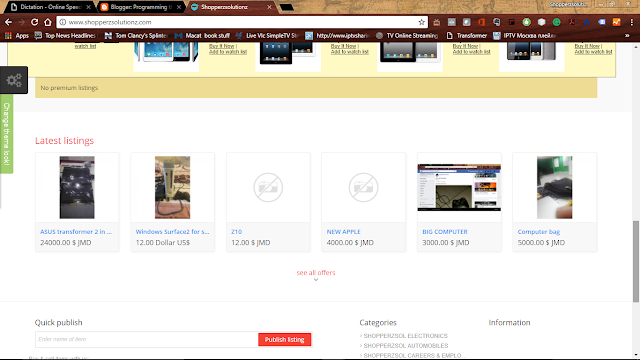Reload the current page
Screen dimensions: 640x360
coord(35,22)
